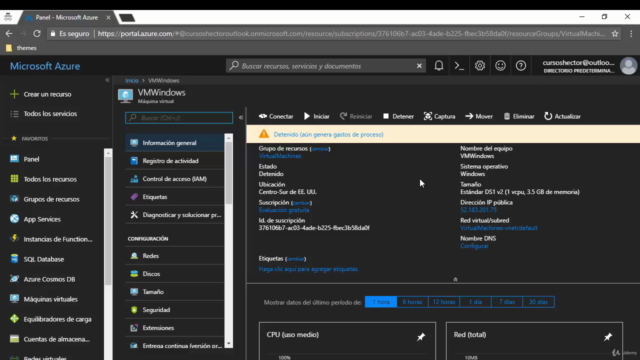Click Conectar in the VM toolbar
640x360 pixels.
[x=276, y=116]
